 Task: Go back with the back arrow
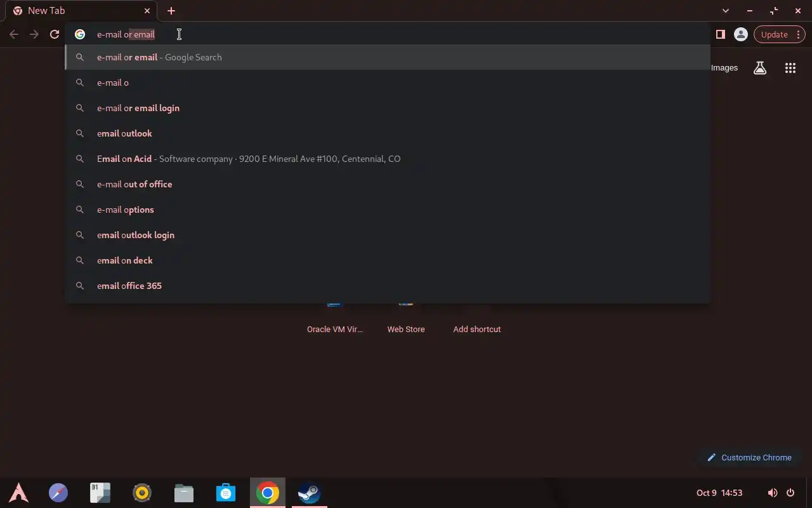tap(14, 34)
